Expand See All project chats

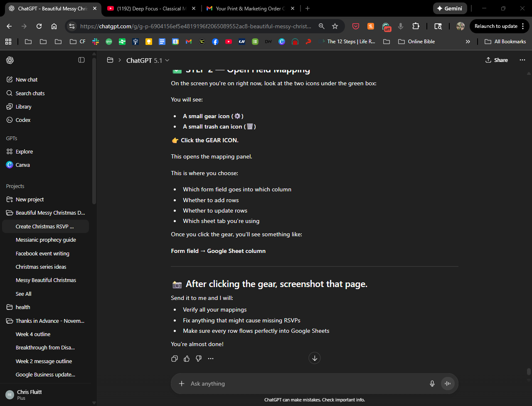tap(23, 294)
